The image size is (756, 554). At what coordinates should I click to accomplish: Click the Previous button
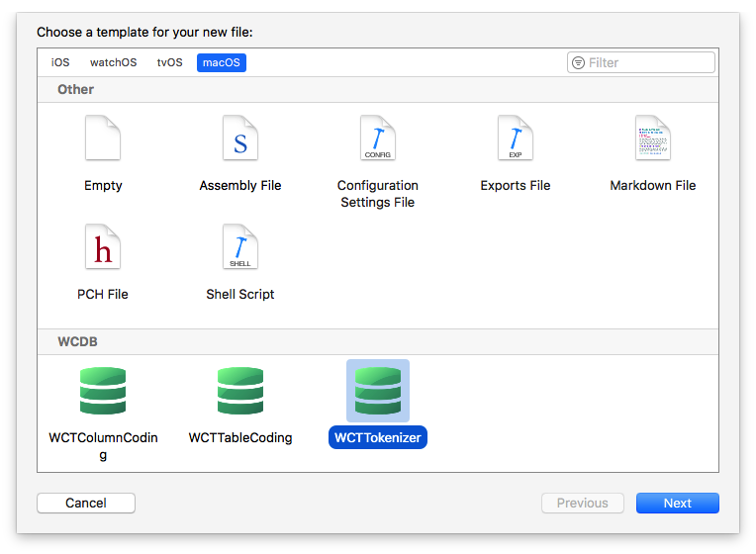(582, 503)
